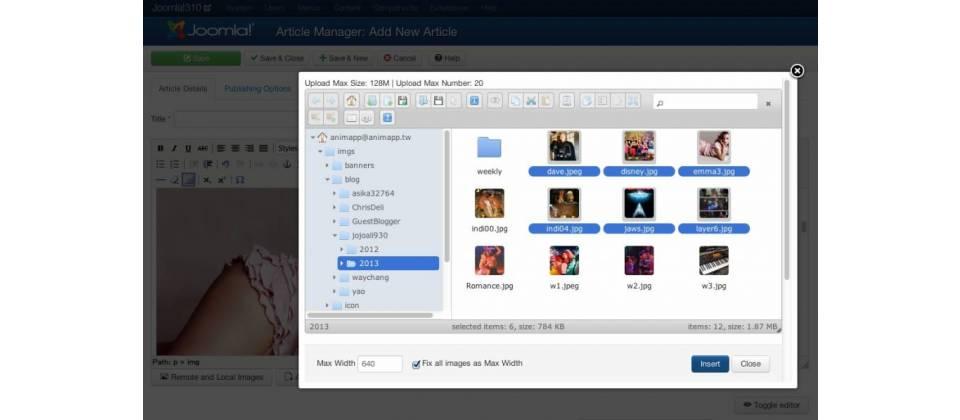This screenshot has width=960, height=420.
Task: Click the Close button in the dialog footer
Action: [x=751, y=364]
